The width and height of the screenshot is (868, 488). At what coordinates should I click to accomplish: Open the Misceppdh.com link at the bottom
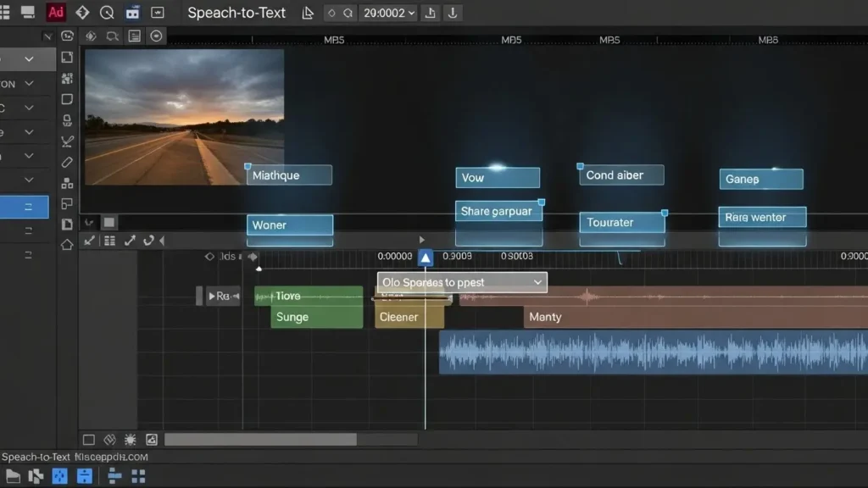coord(111,457)
